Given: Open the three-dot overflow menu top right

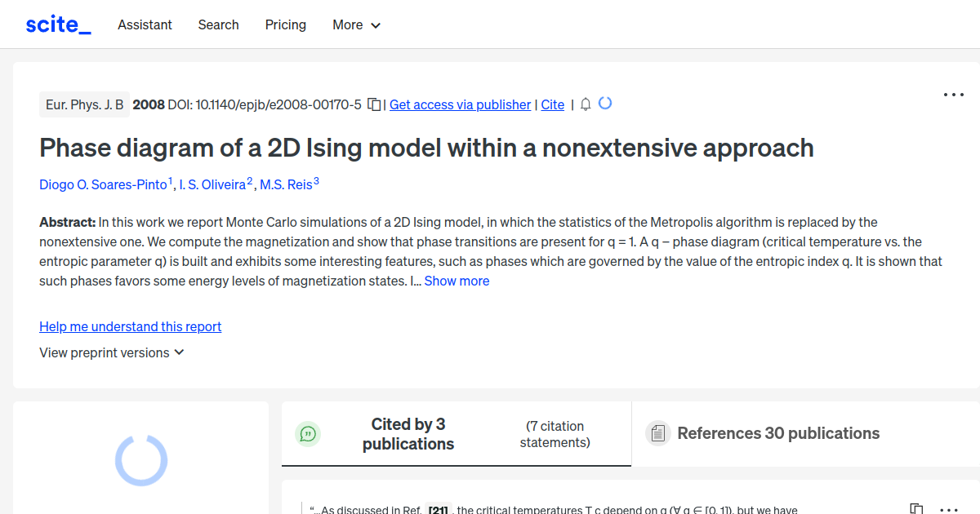Looking at the screenshot, I should point(953,95).
